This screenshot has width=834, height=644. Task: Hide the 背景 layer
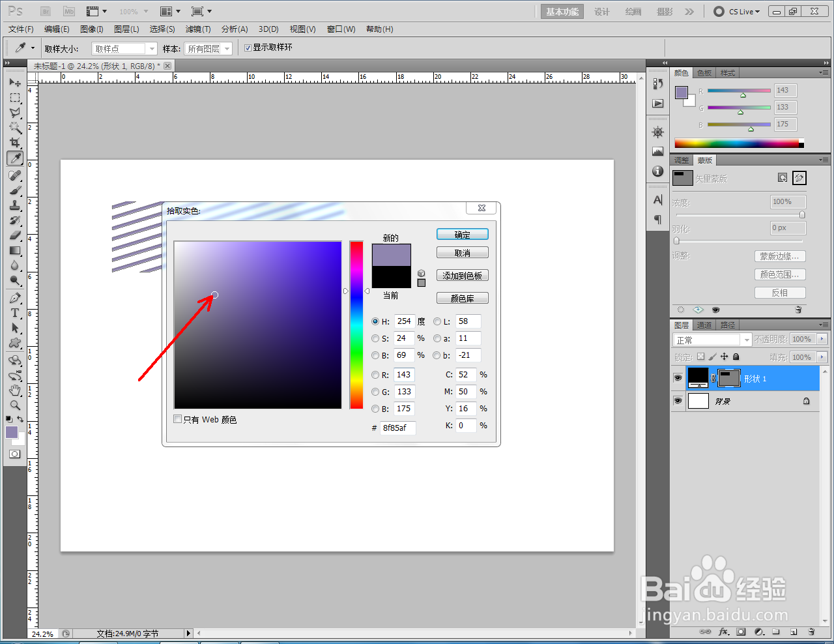tap(678, 401)
